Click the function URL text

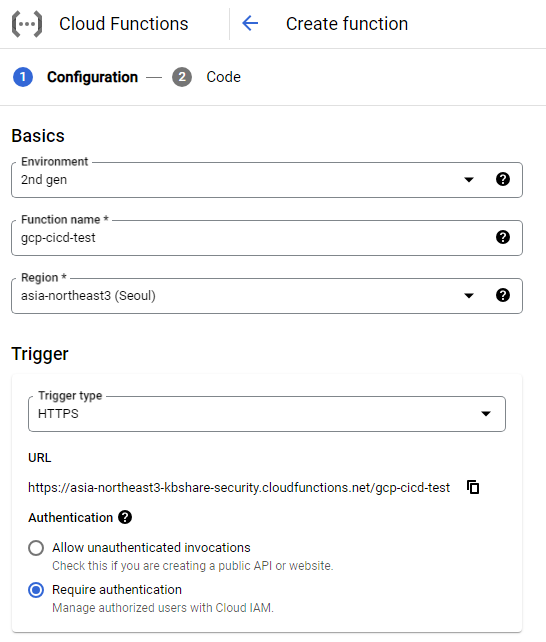[239, 488]
